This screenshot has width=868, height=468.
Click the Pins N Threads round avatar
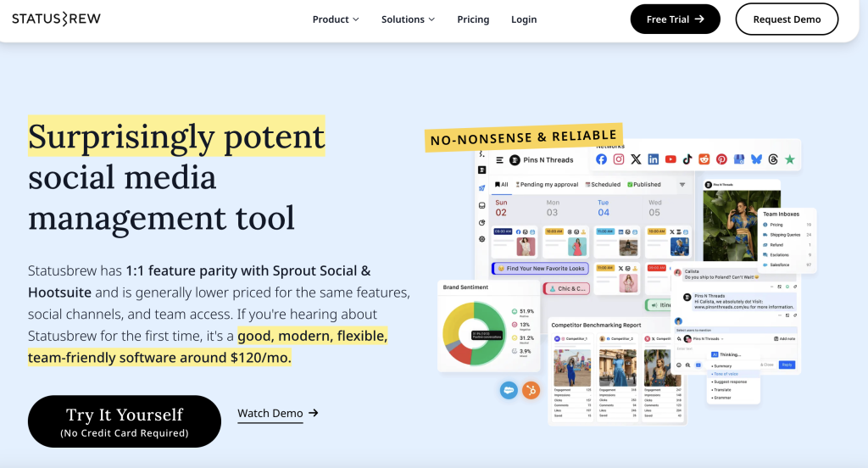[515, 160]
